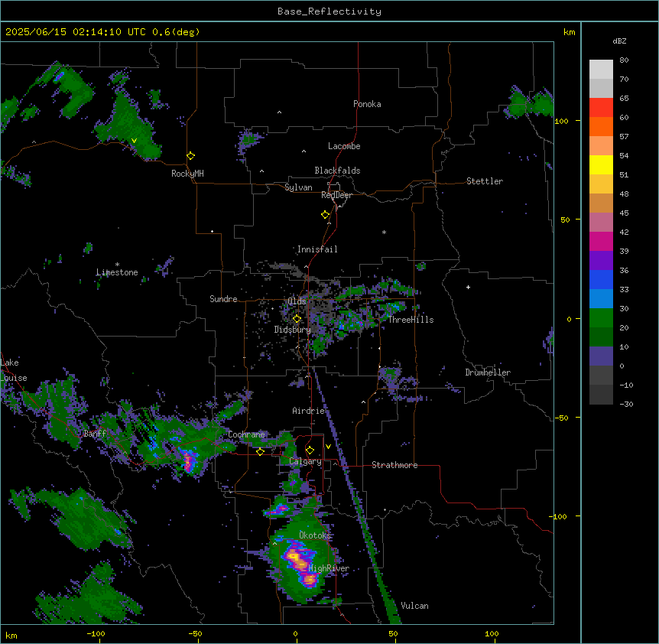The height and width of the screenshot is (644, 659).
Task: Click the red swatch below 65 dBZ
Action: pos(601,107)
